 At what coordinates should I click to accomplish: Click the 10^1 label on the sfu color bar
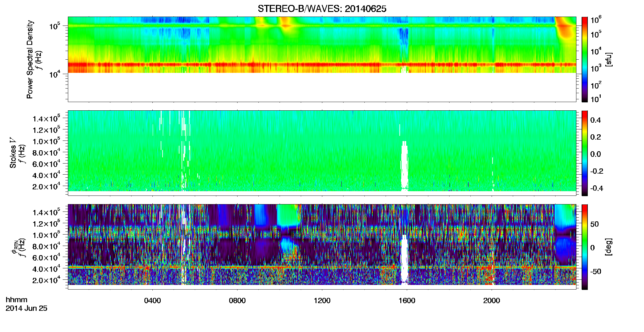pos(596,99)
